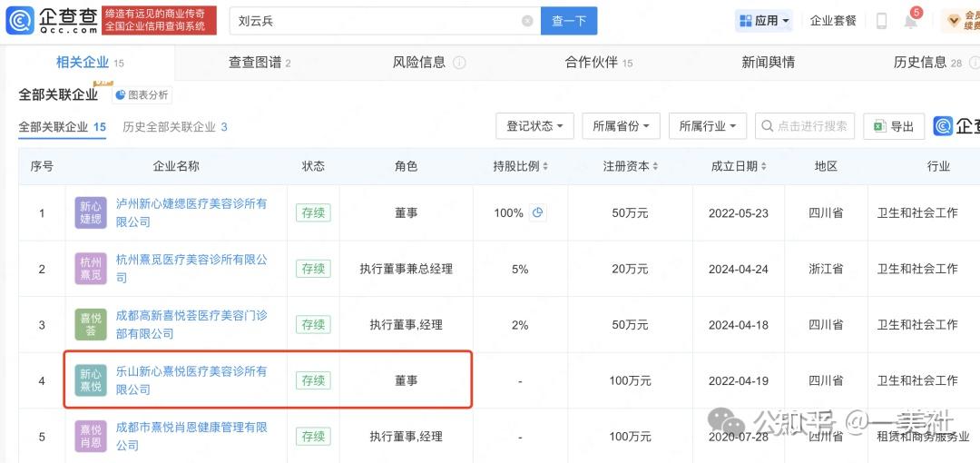This screenshot has width=980, height=463.
Task: Click the 企查查 logo
Action: pos(51,20)
